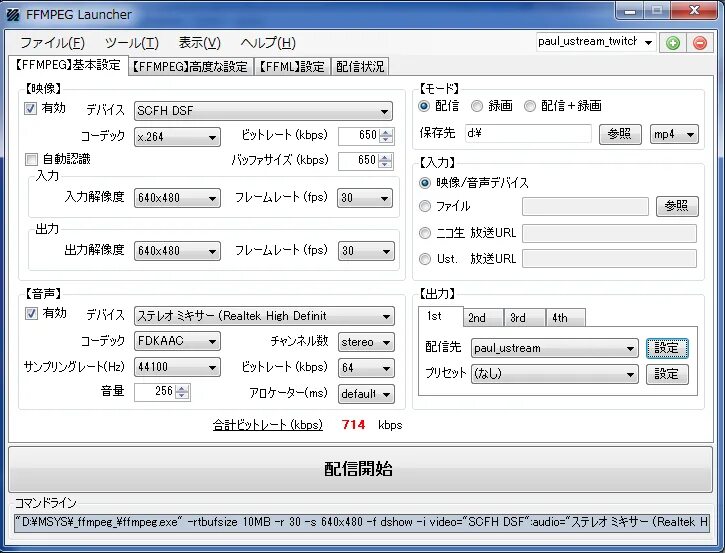The width and height of the screenshot is (725, 553).
Task: Choose 映像/音声デバイス as input
Action: pos(424,183)
